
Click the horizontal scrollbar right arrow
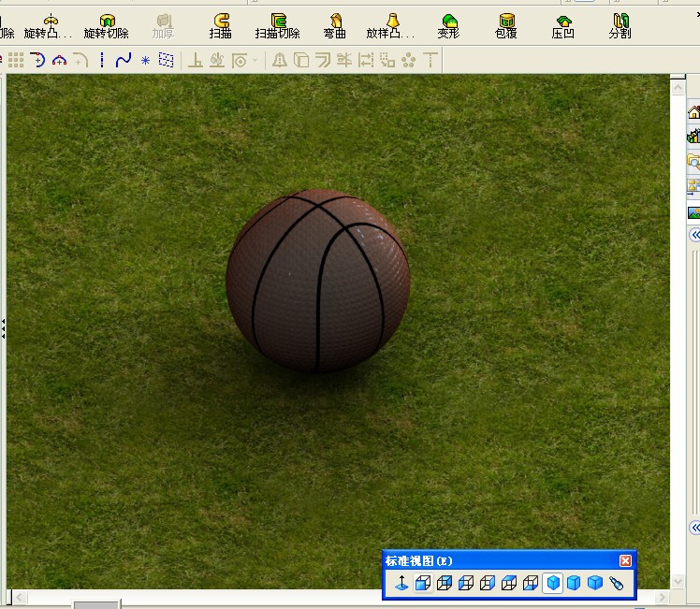coord(662,597)
